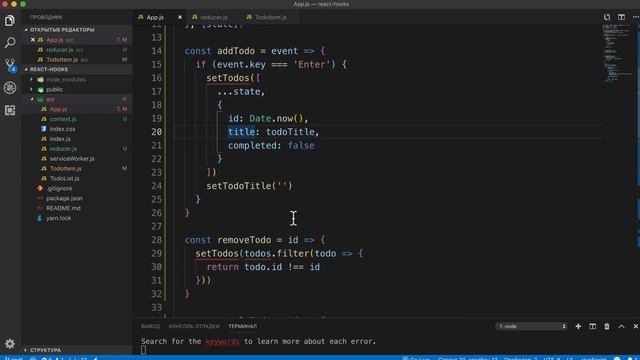Screen dimensions: 640x360
Task: Click 'addTodo' identifier on line 14
Action: [x=236, y=51]
